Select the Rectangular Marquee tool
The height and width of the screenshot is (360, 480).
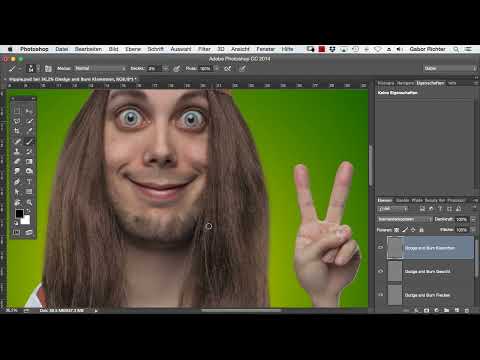(x=17, y=111)
